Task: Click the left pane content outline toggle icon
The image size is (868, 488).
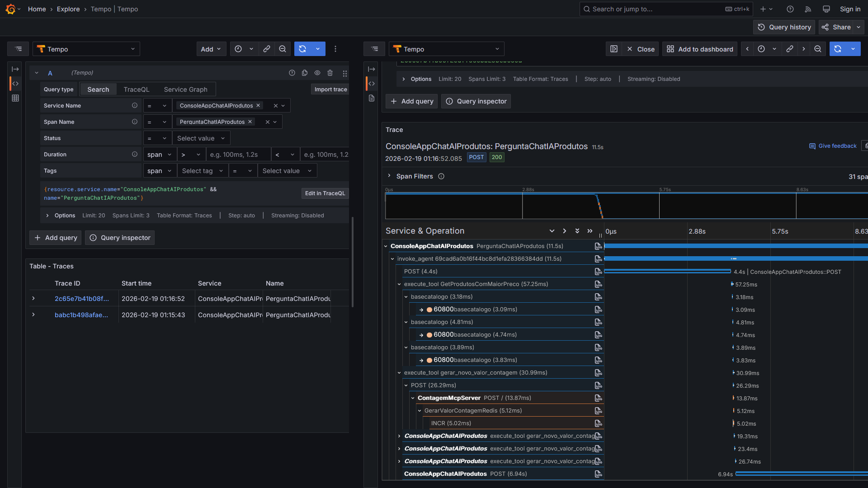Action: click(x=18, y=49)
